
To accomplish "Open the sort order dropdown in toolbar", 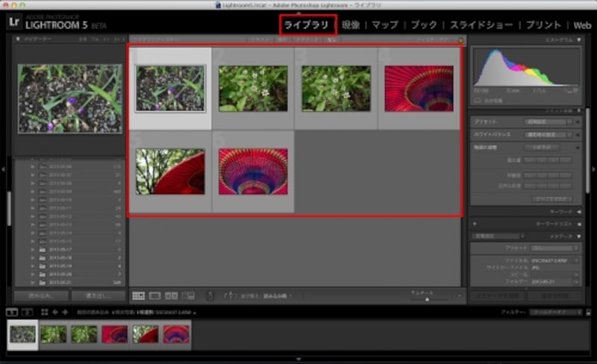I will [277, 296].
